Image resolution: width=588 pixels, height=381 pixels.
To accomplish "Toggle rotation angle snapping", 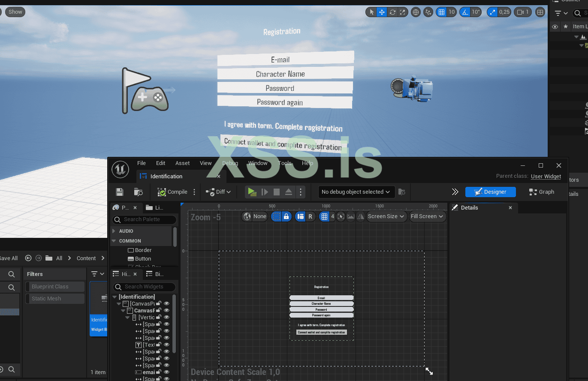I will point(465,12).
